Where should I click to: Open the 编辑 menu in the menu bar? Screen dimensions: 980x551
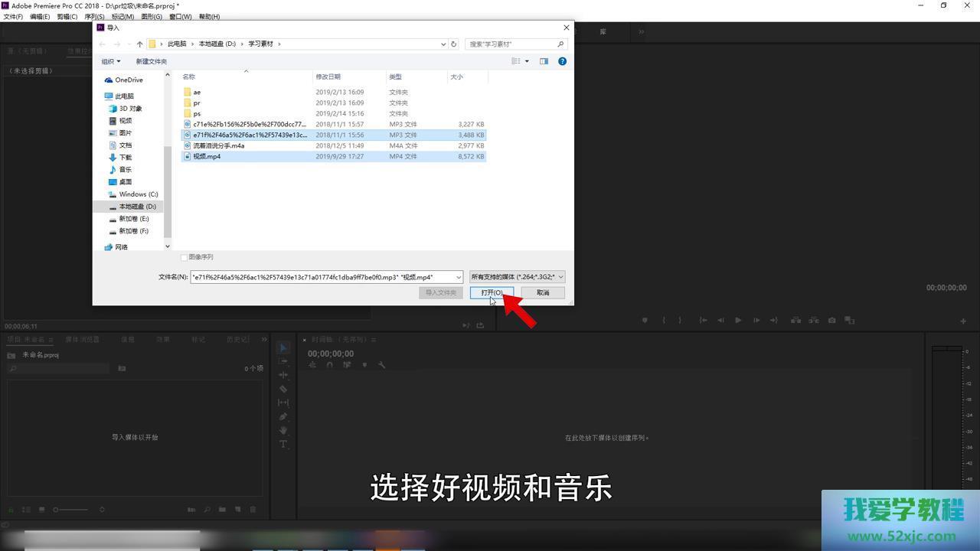[x=38, y=16]
